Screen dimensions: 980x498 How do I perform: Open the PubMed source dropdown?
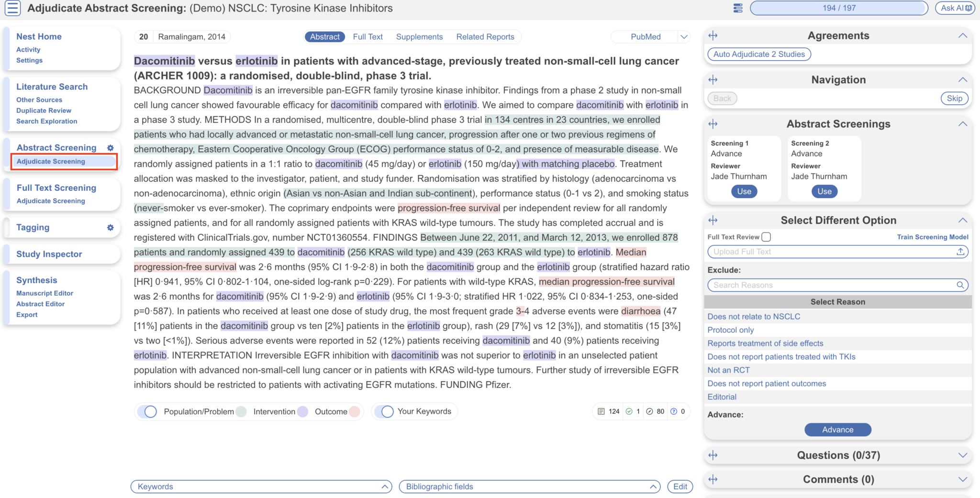[685, 36]
